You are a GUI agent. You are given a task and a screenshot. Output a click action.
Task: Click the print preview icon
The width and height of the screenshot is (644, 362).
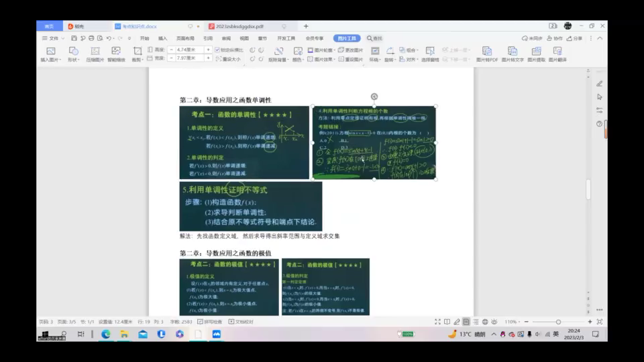(100, 38)
